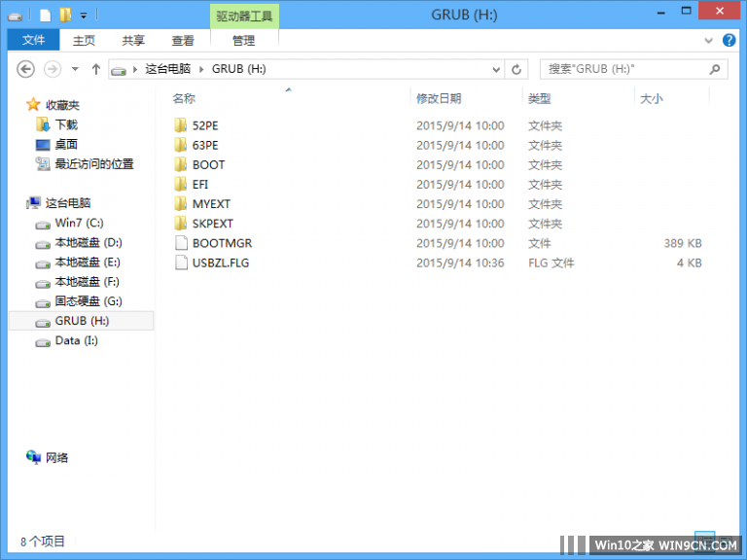The image size is (747, 560).
Task: Click the Up one level arrow
Action: tap(95, 69)
